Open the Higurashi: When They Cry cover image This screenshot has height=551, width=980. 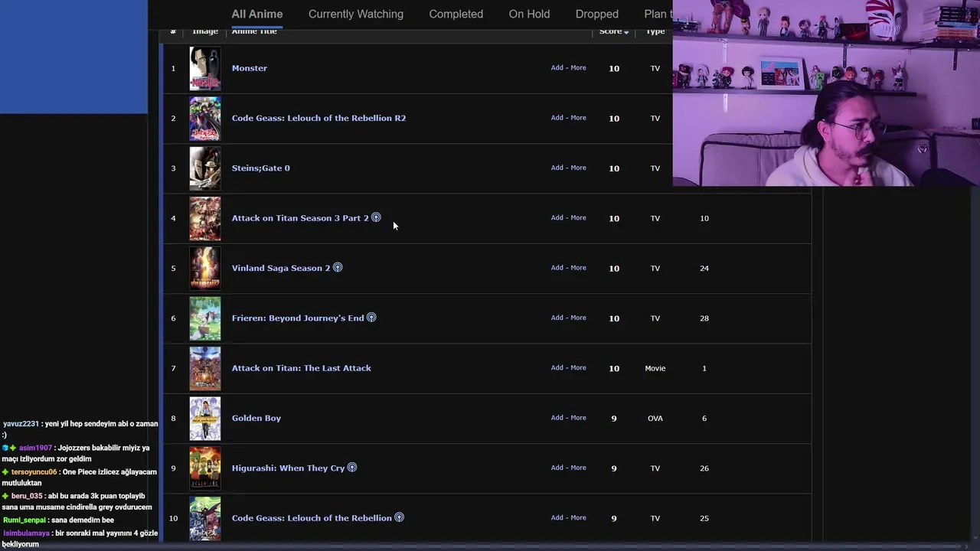[205, 468]
